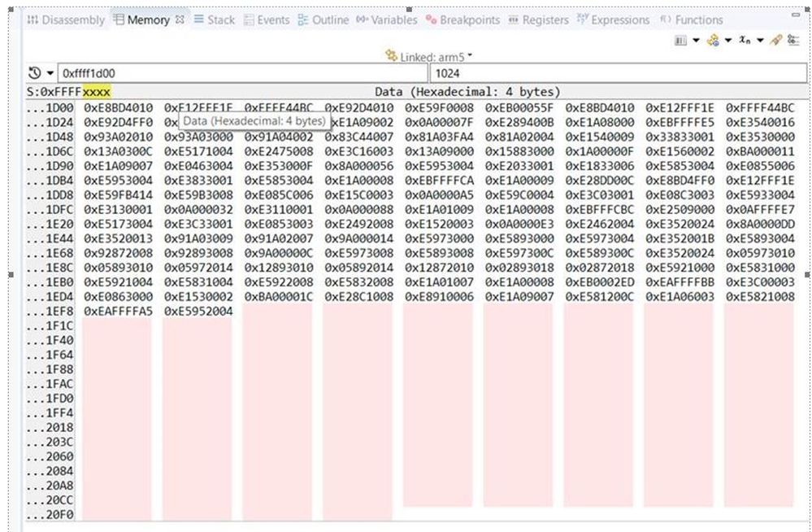The image size is (812, 532).
Task: Select memory cell 0xBA00001C
Action: (279, 297)
